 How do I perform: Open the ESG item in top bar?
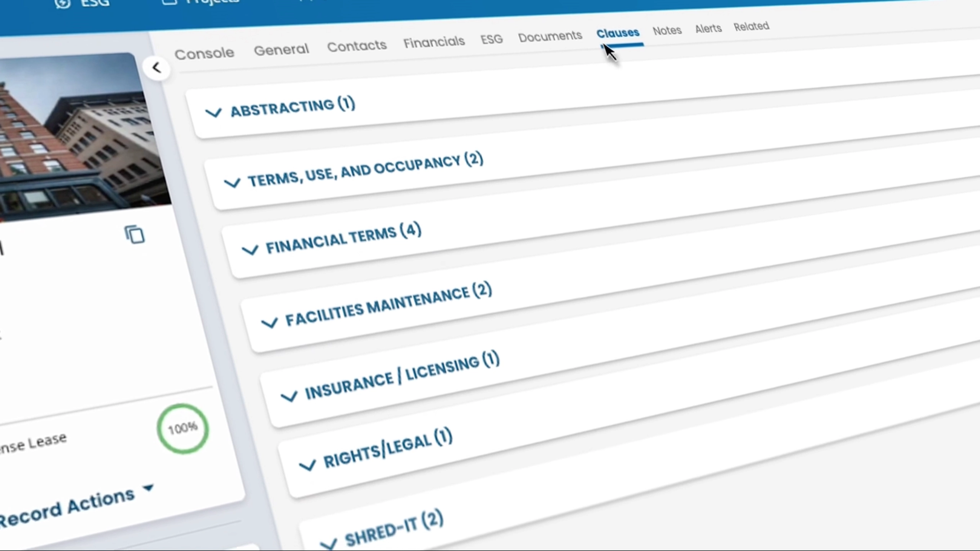click(82, 4)
